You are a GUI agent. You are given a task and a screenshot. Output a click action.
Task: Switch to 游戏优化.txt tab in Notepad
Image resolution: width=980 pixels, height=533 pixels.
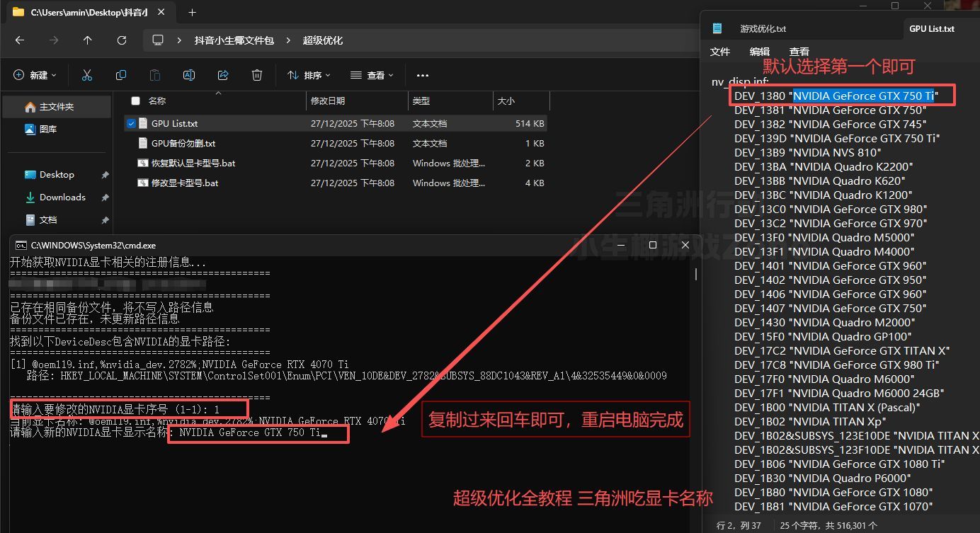coord(763,28)
